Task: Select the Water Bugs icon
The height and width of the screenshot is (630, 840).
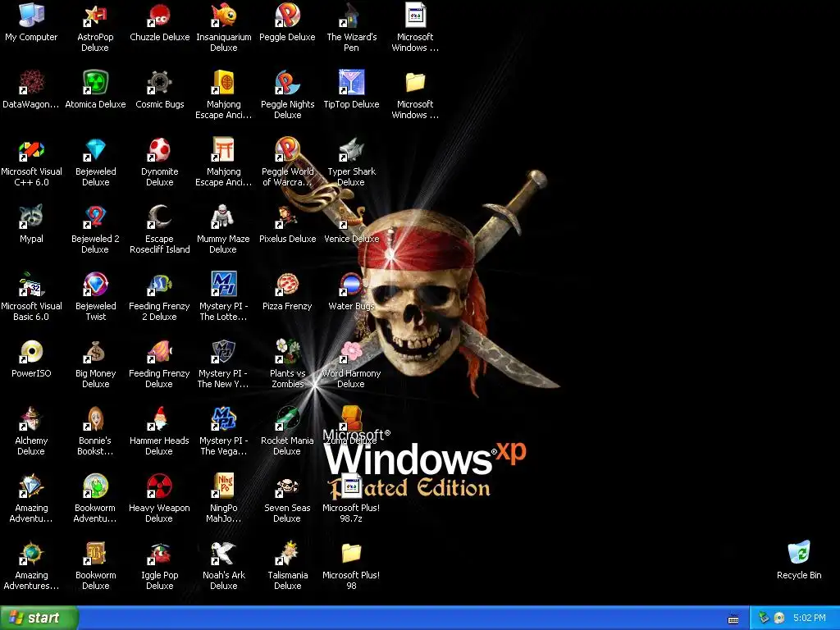Action: coord(351,285)
